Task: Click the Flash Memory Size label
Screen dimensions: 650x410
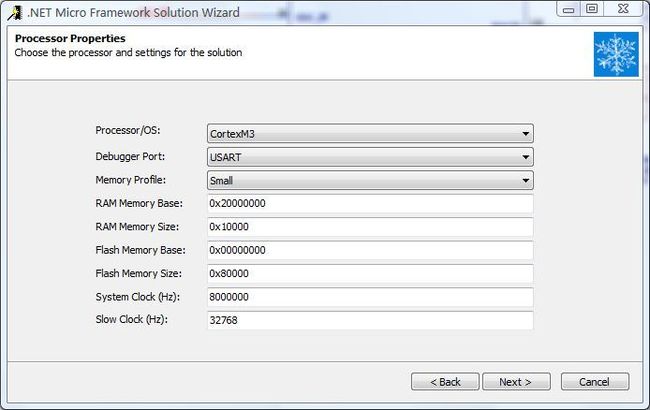Action: coord(138,274)
